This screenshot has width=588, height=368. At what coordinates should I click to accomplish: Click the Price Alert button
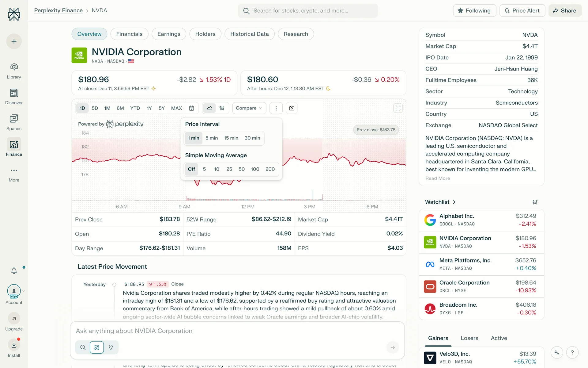point(522,10)
